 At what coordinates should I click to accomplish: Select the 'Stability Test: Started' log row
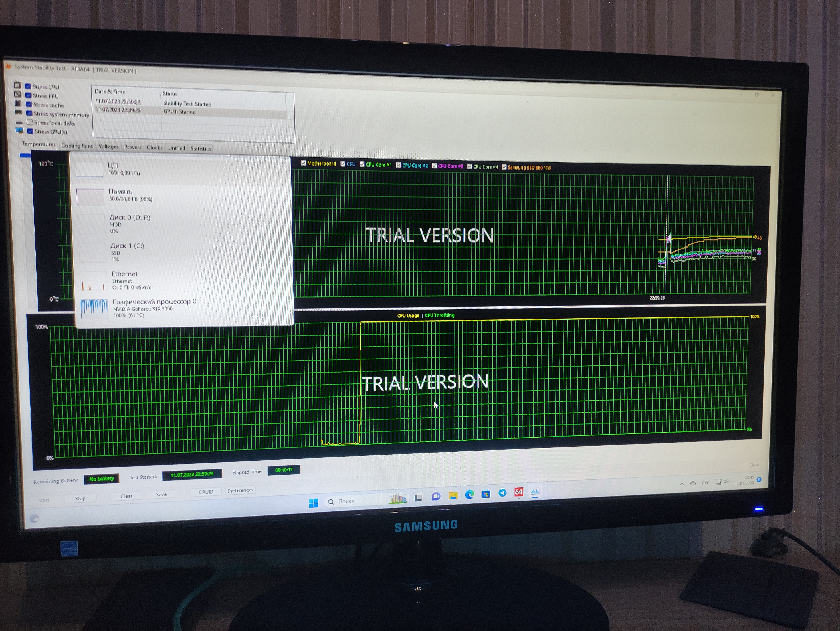(x=190, y=103)
